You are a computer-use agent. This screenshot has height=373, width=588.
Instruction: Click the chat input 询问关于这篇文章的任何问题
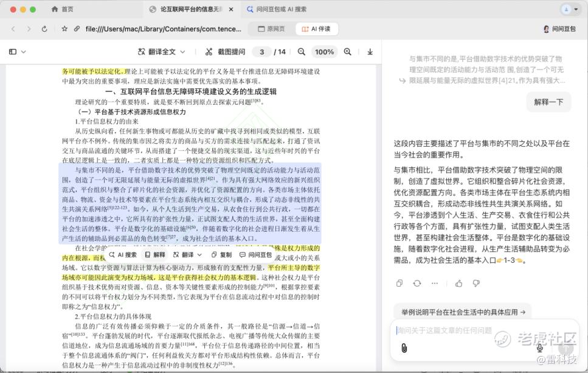(444, 330)
